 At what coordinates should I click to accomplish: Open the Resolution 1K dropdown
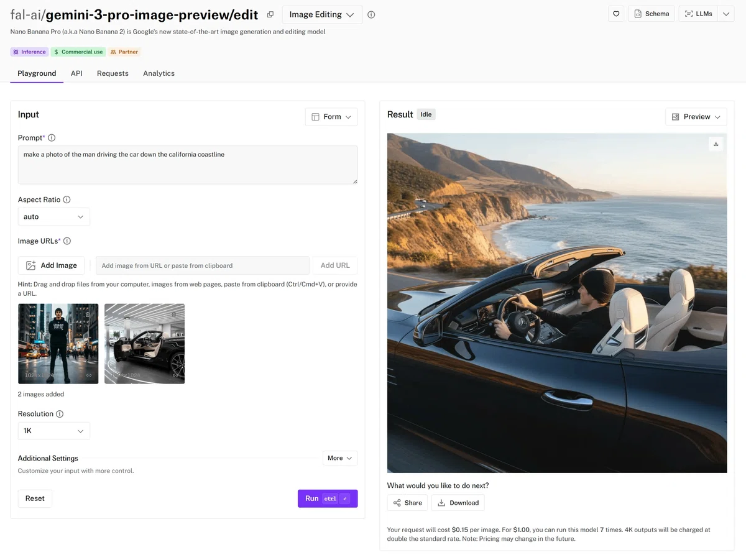click(53, 431)
